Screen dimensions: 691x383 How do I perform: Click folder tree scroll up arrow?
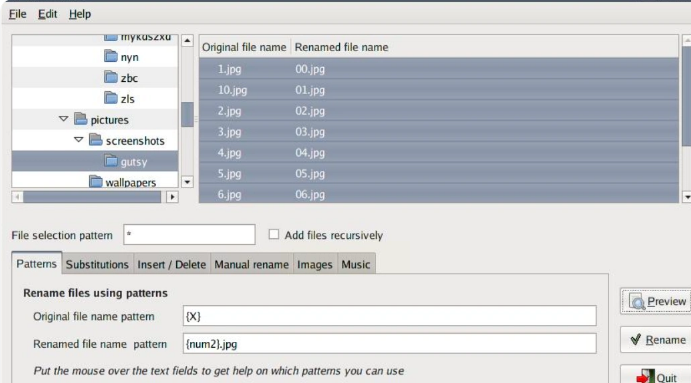pyautogui.click(x=187, y=41)
